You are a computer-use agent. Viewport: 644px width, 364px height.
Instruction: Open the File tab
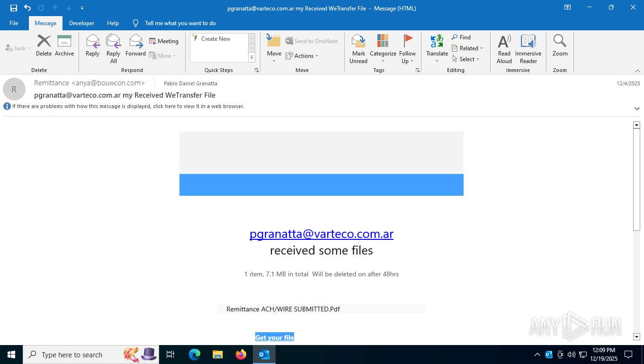pos(14,23)
